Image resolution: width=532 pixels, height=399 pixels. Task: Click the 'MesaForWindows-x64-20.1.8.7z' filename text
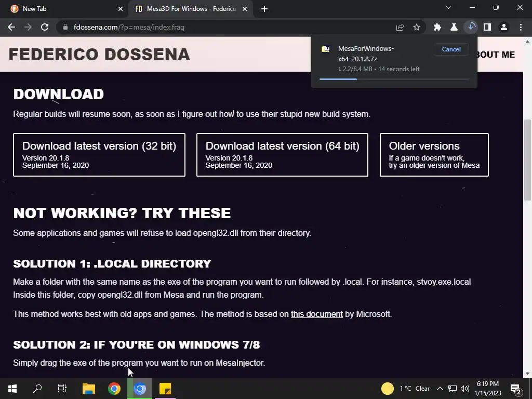click(366, 54)
